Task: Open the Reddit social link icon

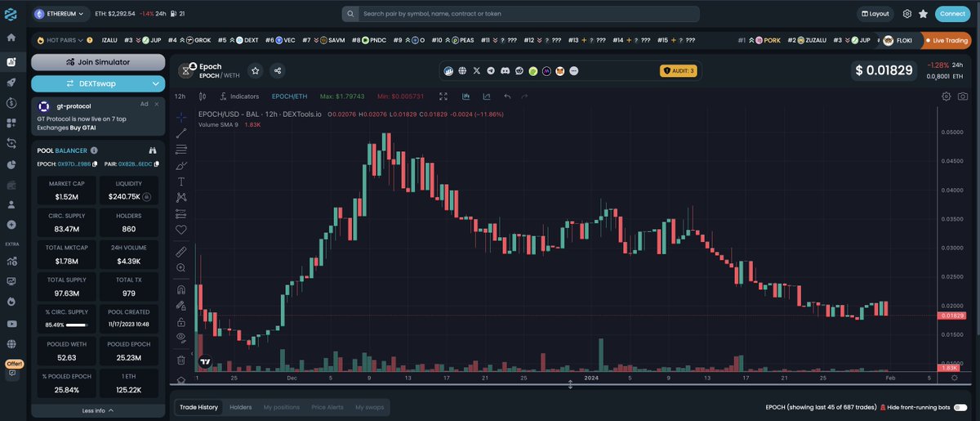Action: coord(519,71)
